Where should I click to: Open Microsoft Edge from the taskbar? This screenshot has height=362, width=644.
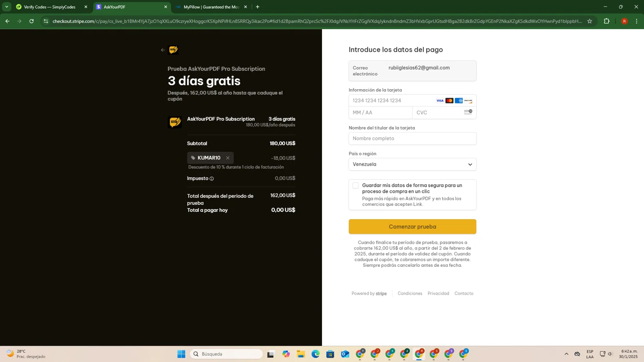[316, 354]
